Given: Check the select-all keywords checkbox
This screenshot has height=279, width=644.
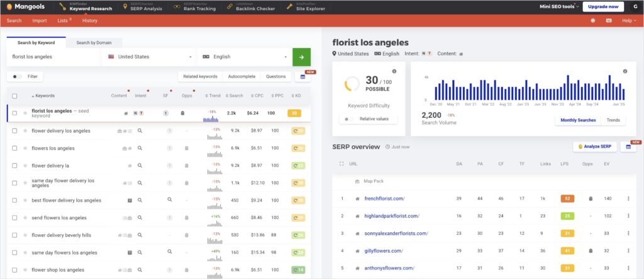Looking at the screenshot, I should 15,96.
